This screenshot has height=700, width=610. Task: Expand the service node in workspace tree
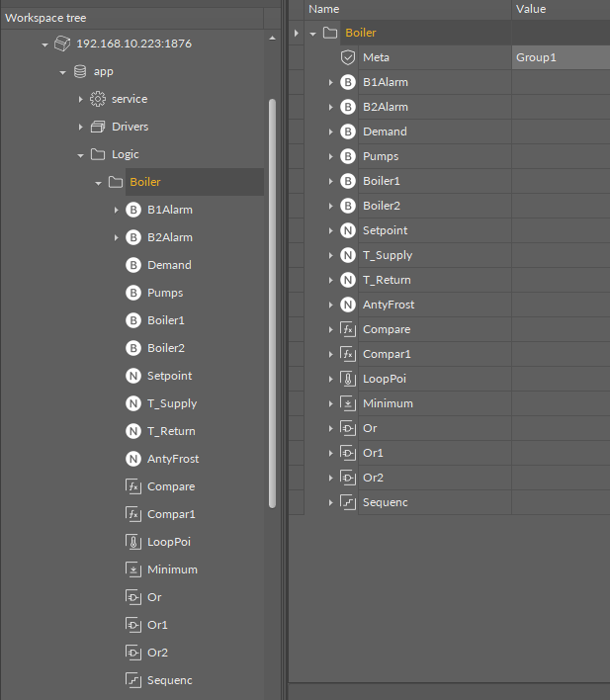tap(80, 99)
